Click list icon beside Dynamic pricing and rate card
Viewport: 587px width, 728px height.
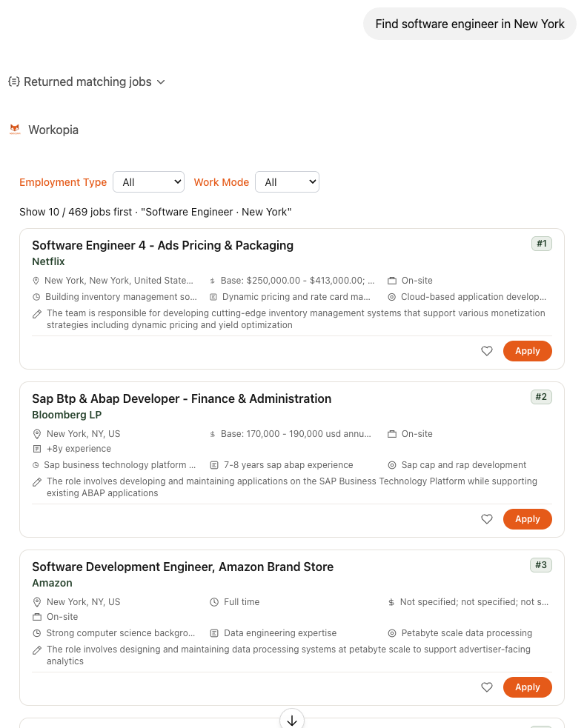pyautogui.click(x=213, y=297)
